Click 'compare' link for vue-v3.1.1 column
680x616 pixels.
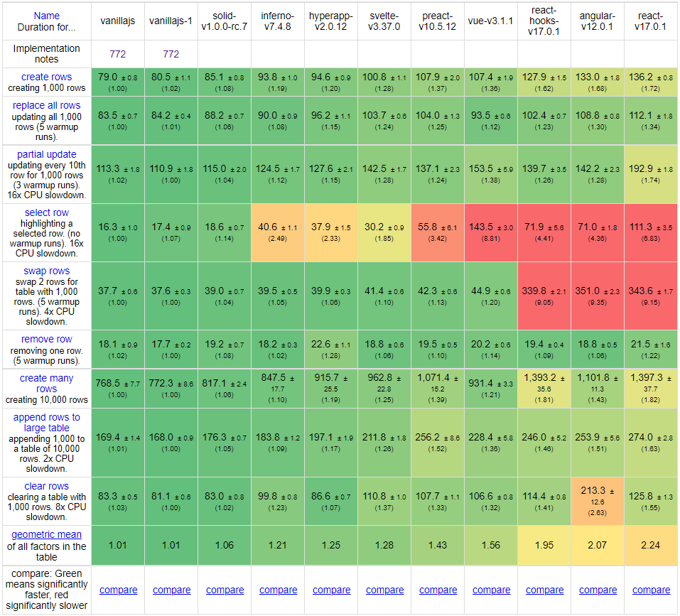click(x=491, y=590)
